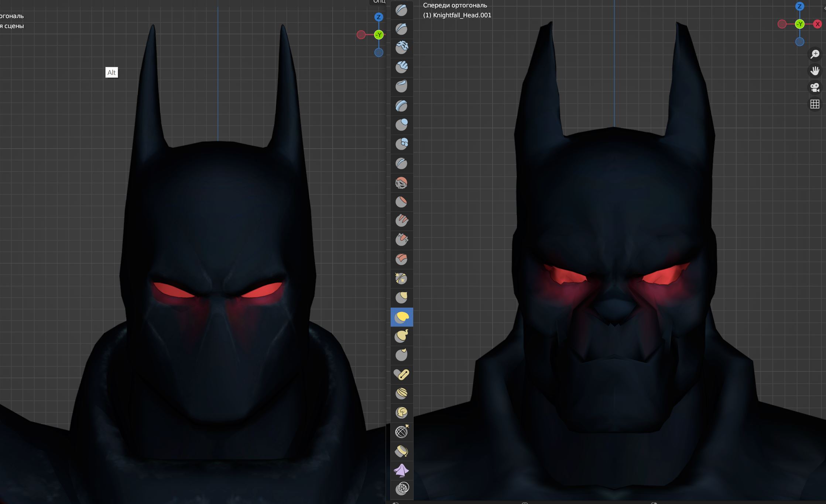
Task: Pick the Cloth brush tool
Action: pyautogui.click(x=401, y=470)
